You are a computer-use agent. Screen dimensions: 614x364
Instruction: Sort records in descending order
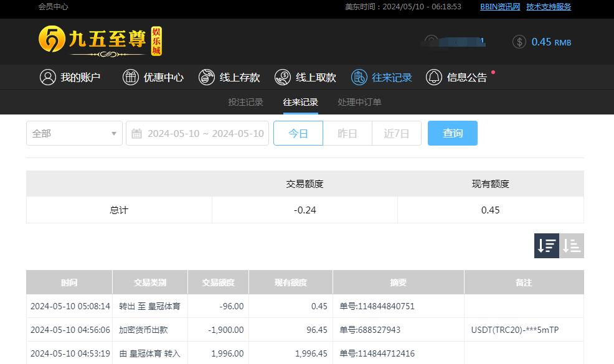click(547, 246)
